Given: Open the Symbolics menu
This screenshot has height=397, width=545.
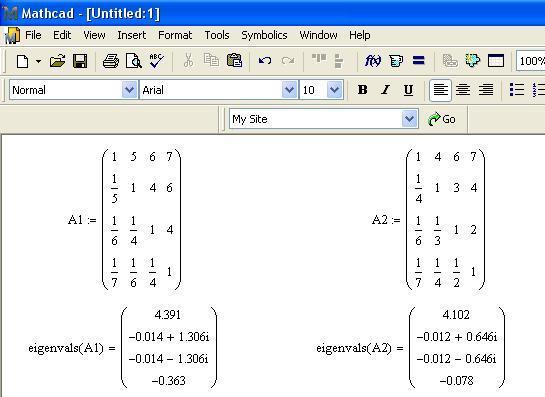Looking at the screenshot, I should [x=264, y=35].
